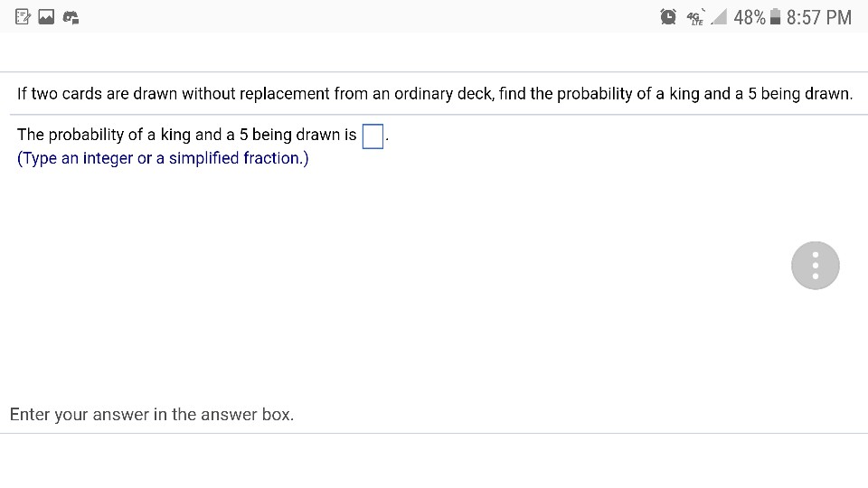Tap the picture notification icon in status bar
The height and width of the screenshot is (488, 868).
pyautogui.click(x=48, y=17)
